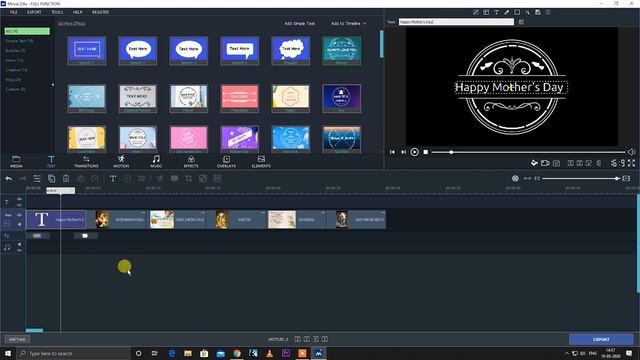This screenshot has height=360, width=640.
Task: Click the timeline target marker icon
Action: coord(515,178)
